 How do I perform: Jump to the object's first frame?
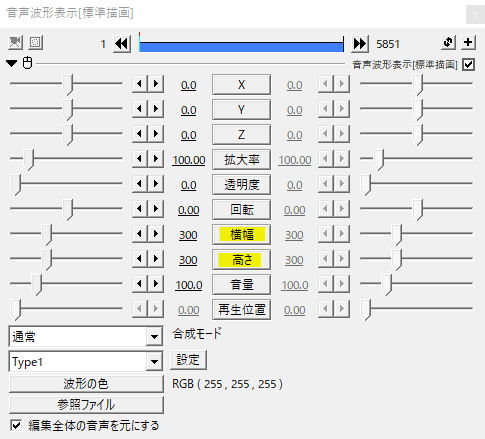click(x=122, y=44)
